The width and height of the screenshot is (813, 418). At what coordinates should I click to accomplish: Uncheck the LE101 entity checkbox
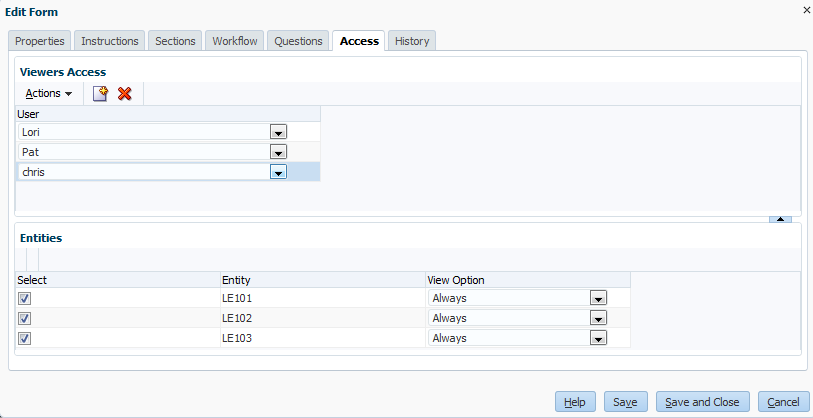click(25, 298)
